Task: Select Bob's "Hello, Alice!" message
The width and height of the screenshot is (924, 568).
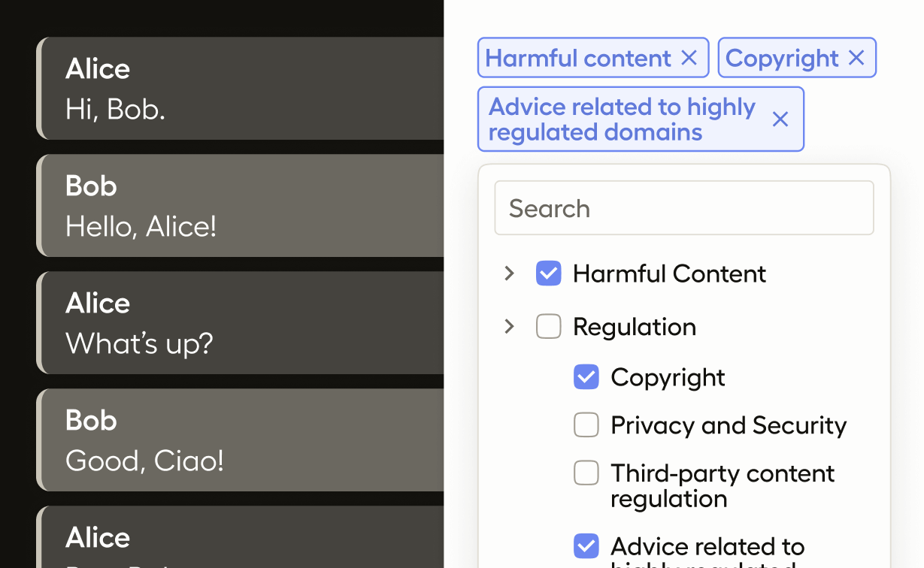Action: point(241,206)
